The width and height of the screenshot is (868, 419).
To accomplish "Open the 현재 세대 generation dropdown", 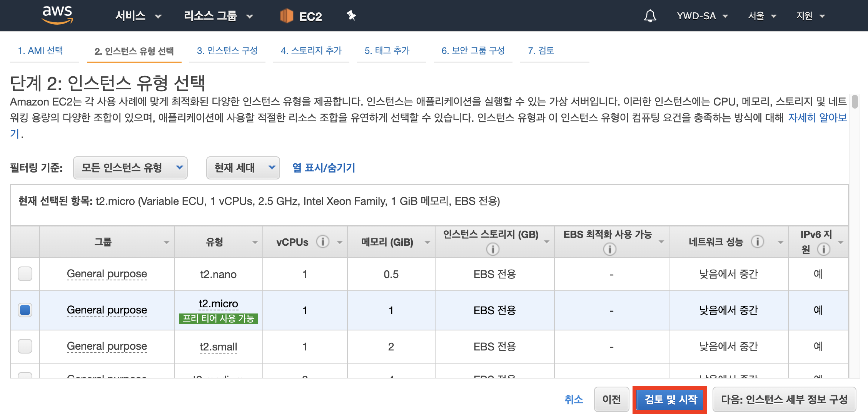I will (243, 168).
